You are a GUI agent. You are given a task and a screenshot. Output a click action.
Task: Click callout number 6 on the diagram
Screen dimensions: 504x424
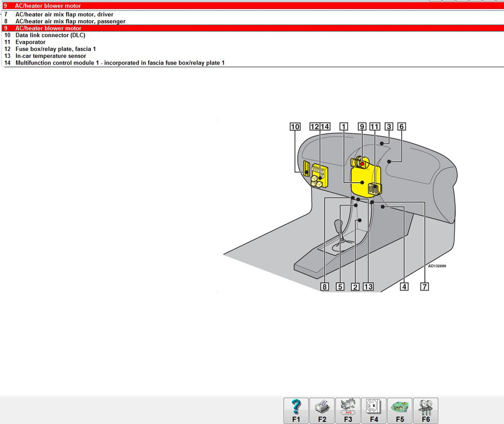click(402, 127)
